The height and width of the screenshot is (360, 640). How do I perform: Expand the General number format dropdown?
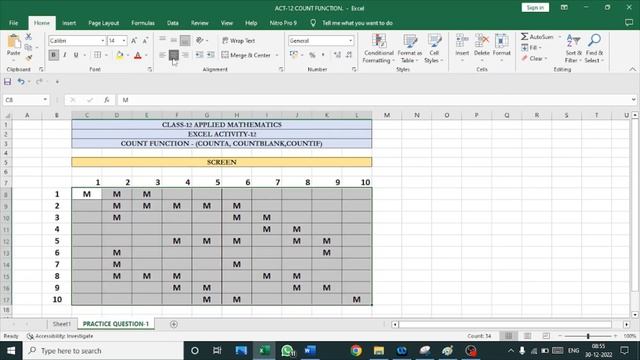click(350, 41)
